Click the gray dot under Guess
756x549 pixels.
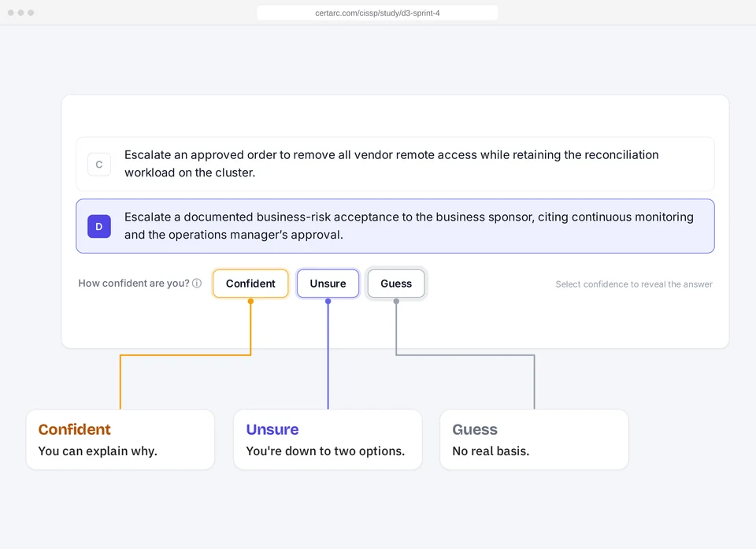coord(396,301)
